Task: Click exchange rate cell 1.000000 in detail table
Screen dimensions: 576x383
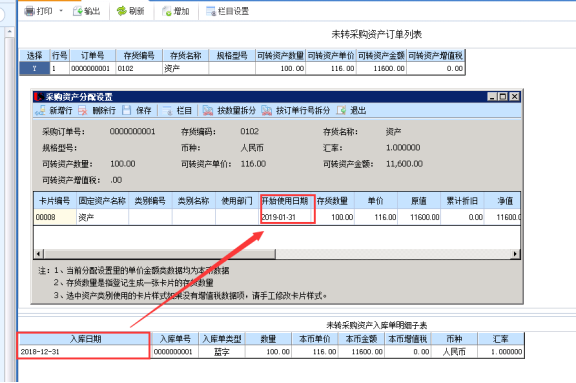Action: coord(501,352)
